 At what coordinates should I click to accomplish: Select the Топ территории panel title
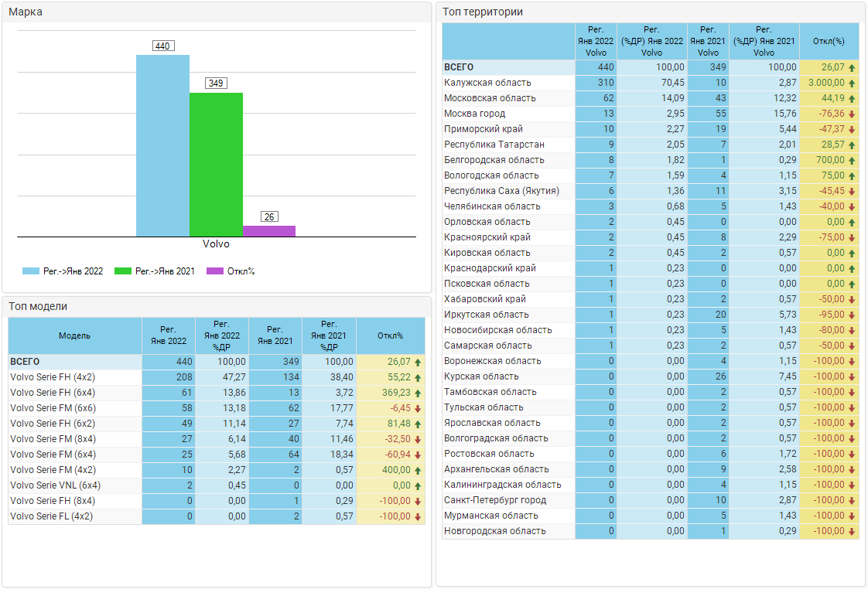[483, 12]
